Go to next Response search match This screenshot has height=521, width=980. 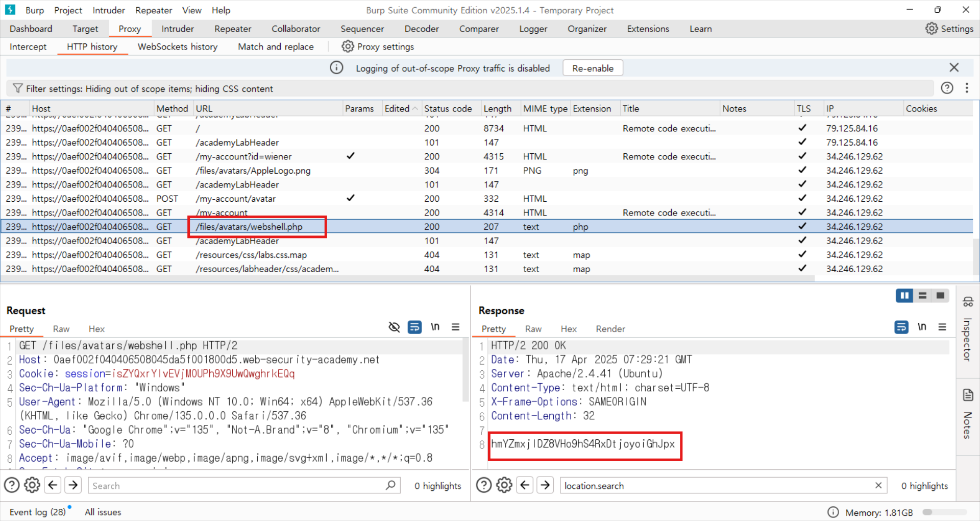(546, 485)
